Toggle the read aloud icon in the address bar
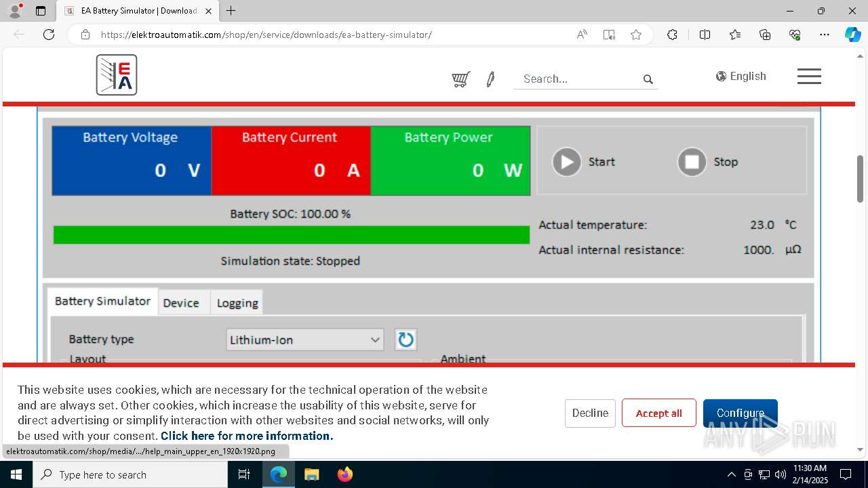Viewport: 868px width, 488px height. [582, 35]
